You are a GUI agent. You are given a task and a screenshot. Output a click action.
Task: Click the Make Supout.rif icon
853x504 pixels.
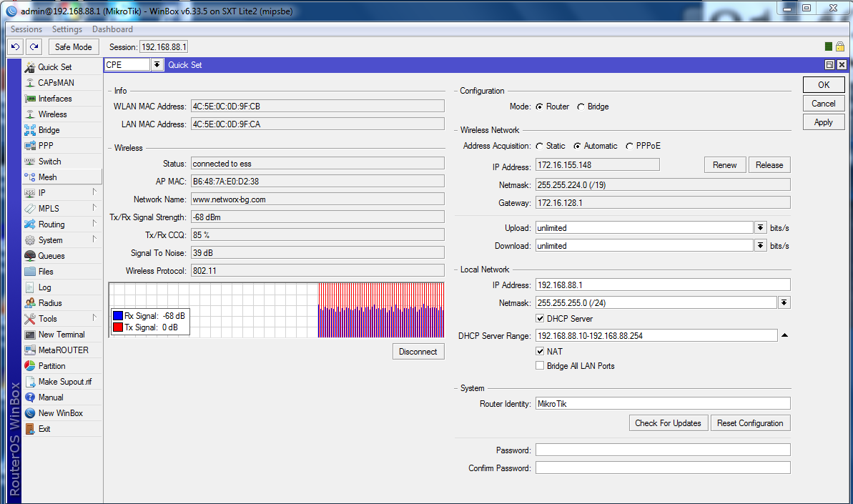pyautogui.click(x=30, y=382)
